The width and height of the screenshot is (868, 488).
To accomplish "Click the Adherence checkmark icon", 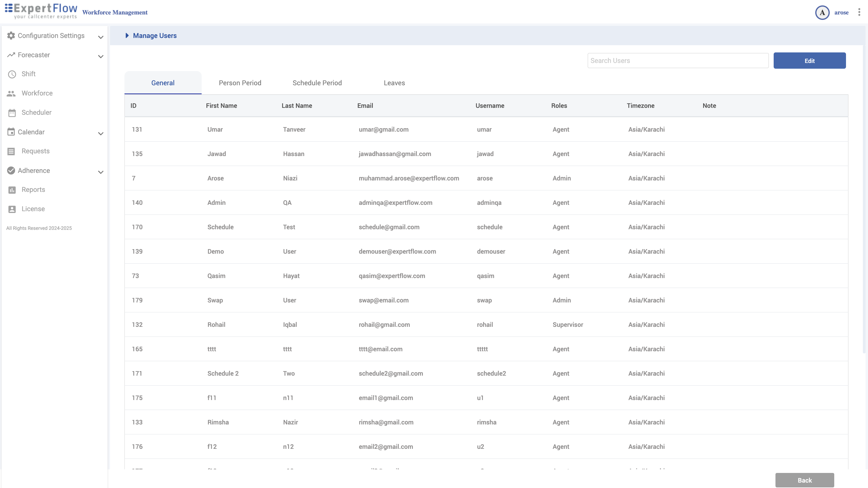I will [x=11, y=170].
